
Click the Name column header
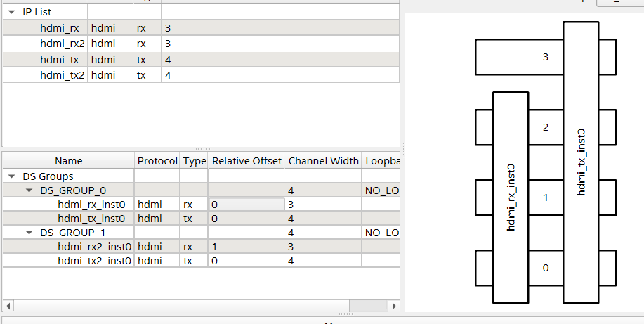coord(68,161)
